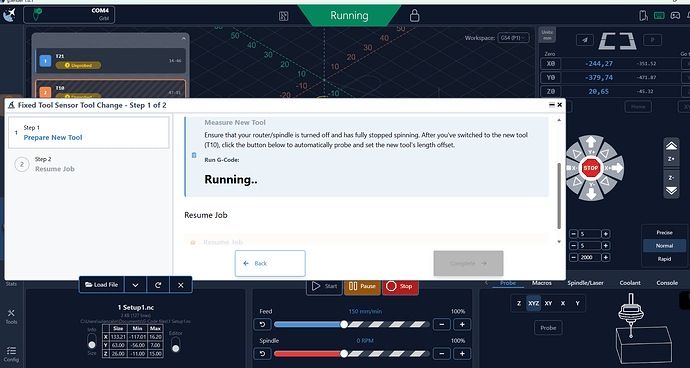Click the gSender logo icon
The width and height of the screenshot is (690, 368).
[x=9, y=15]
